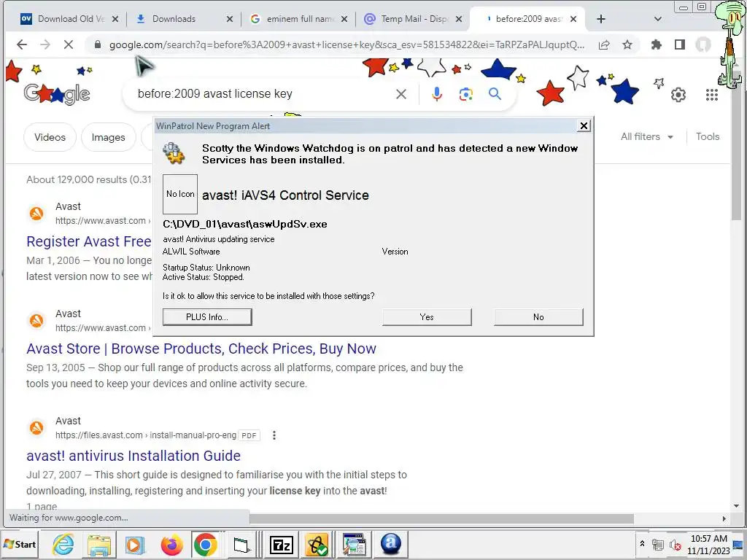
Task: Toggle Chrome side panel icon
Action: [x=680, y=44]
